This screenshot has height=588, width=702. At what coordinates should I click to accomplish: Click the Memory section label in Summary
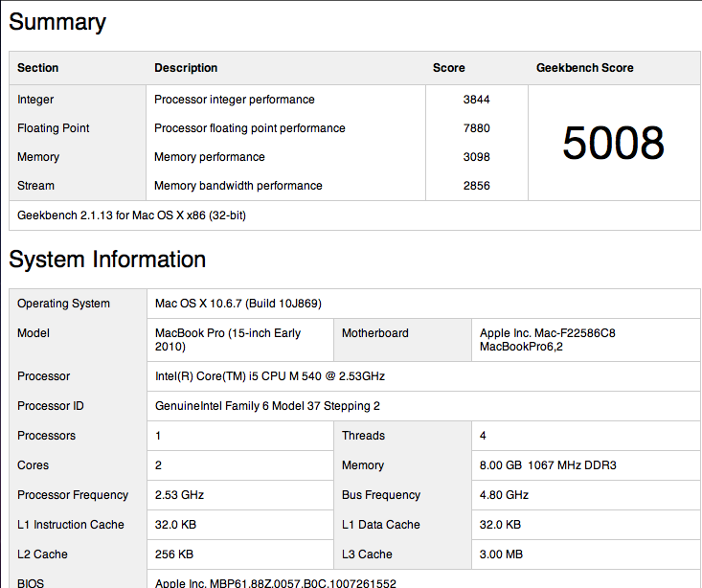[38, 157]
